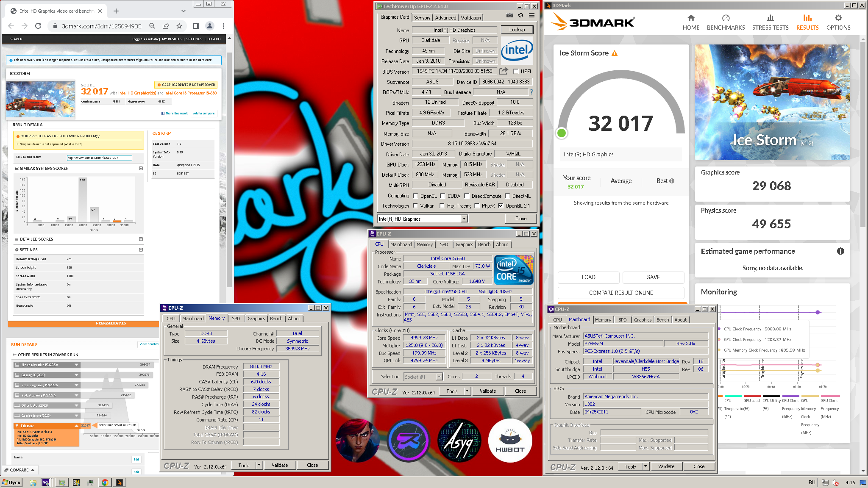The width and height of the screenshot is (868, 488).
Task: Click the HWBOT logo on the desktop
Action: click(x=510, y=441)
